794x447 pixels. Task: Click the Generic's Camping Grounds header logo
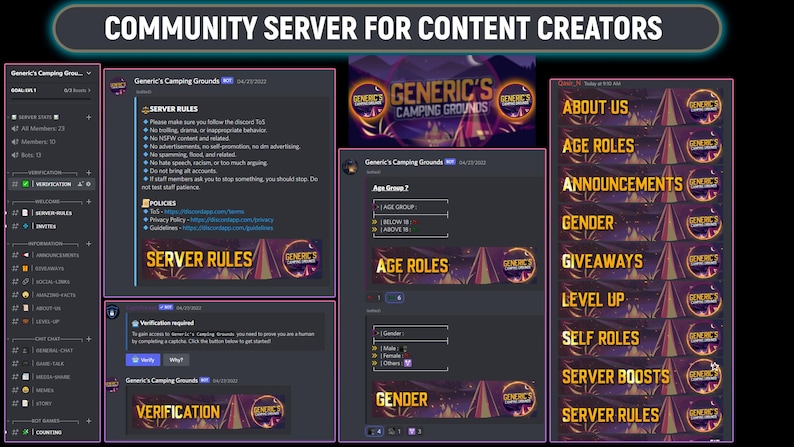pyautogui.click(x=442, y=101)
